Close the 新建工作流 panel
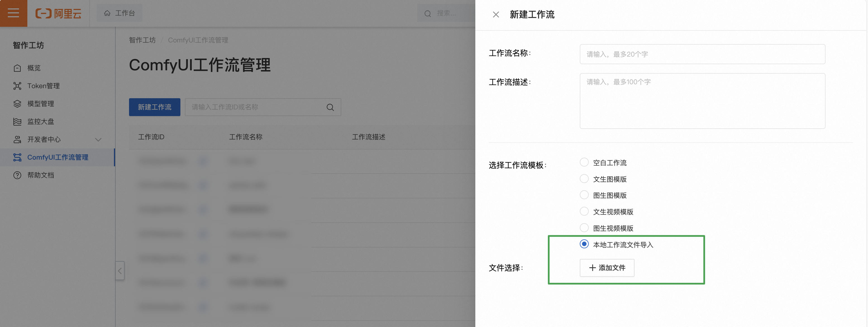 [496, 15]
